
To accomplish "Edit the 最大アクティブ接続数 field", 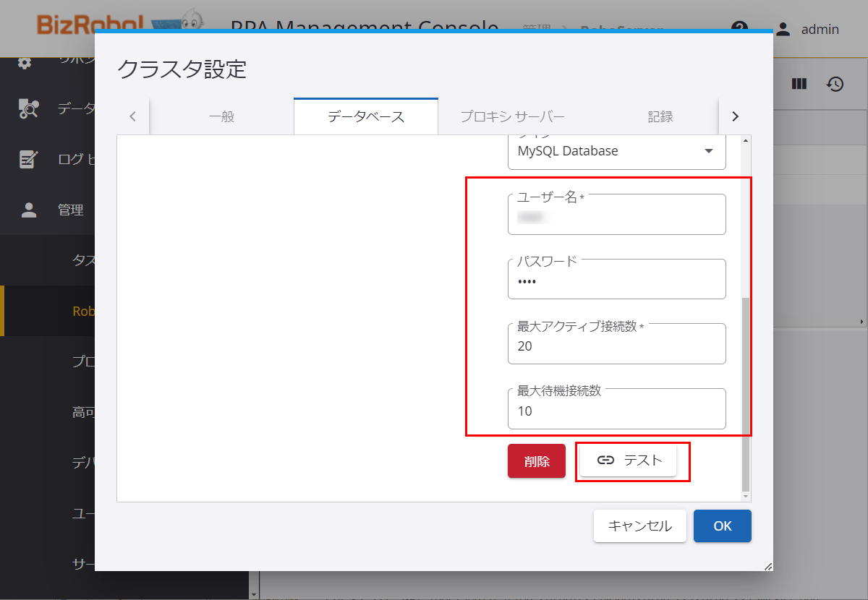I will click(x=617, y=345).
